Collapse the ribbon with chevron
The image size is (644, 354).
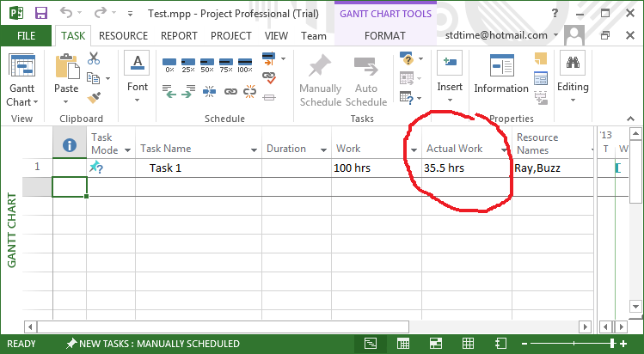630,119
